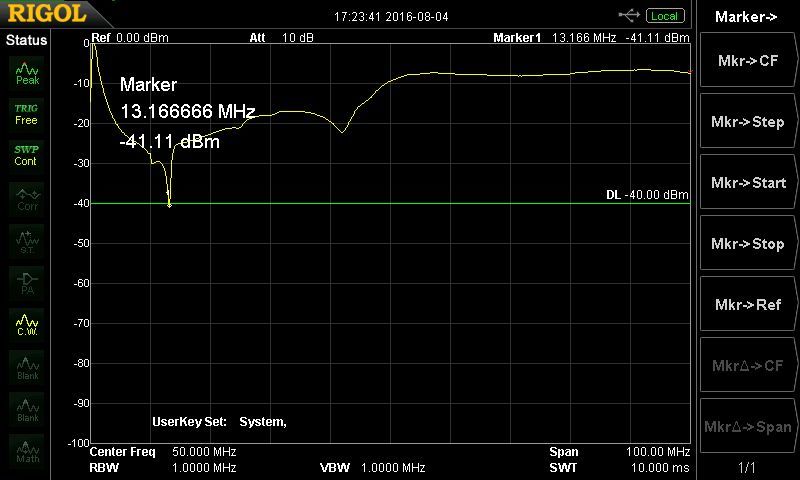Toggle the Local mode indicator

point(663,16)
